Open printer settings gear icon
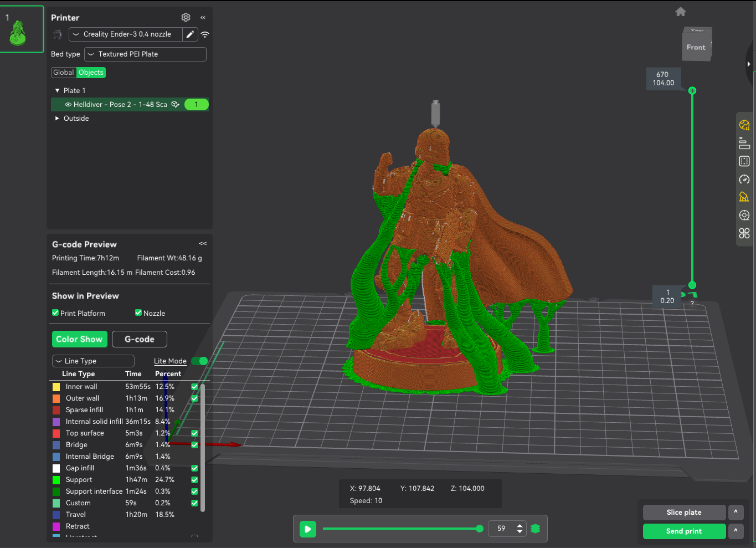 pos(186,17)
